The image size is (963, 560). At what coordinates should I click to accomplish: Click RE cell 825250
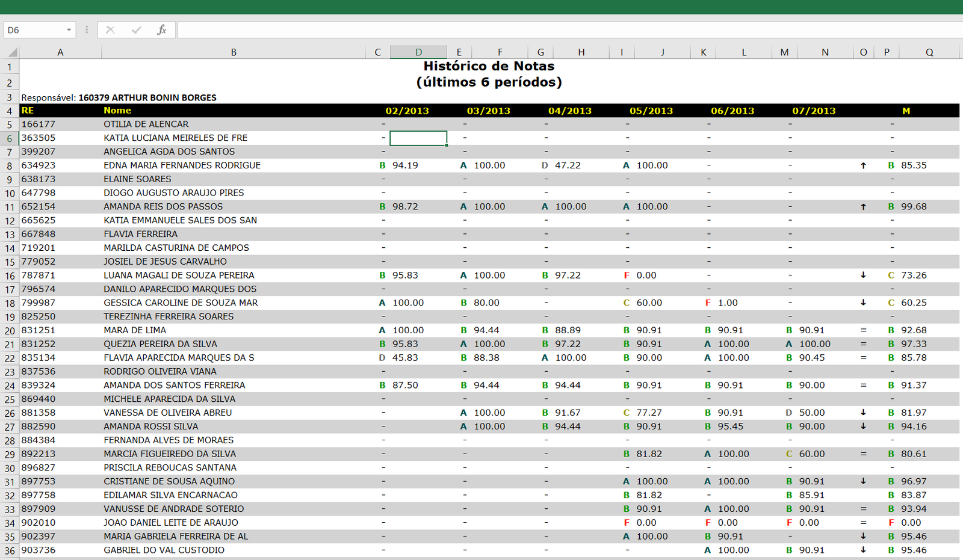pos(39,316)
